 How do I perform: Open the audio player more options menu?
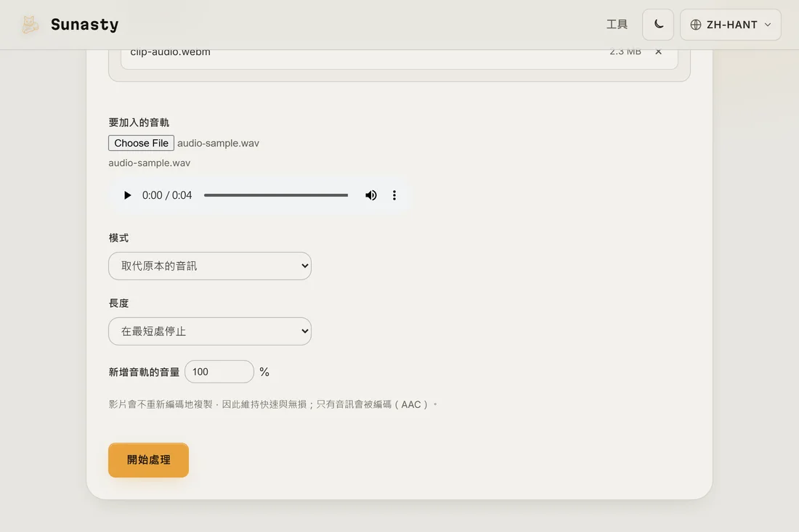tap(394, 195)
